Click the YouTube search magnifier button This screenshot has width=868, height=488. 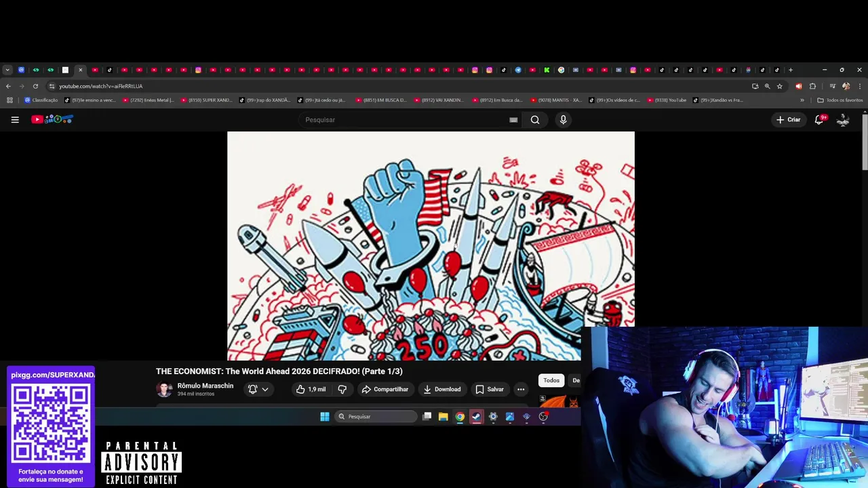click(535, 120)
